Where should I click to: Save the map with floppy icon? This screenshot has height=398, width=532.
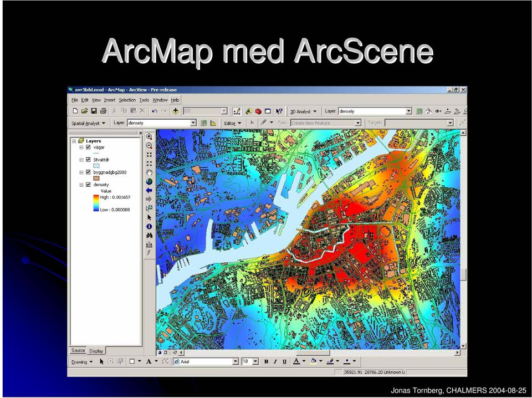(x=94, y=111)
